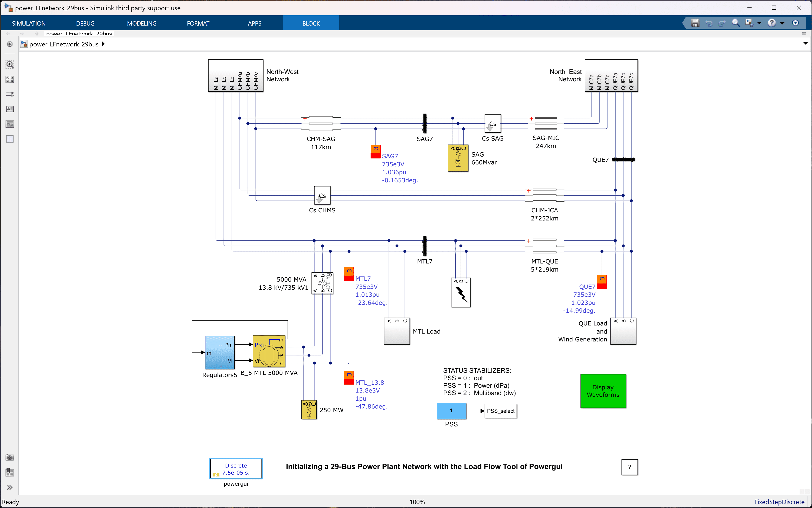Click the Save icon in quick access toolbar
This screenshot has width=812, height=508.
(x=695, y=23)
